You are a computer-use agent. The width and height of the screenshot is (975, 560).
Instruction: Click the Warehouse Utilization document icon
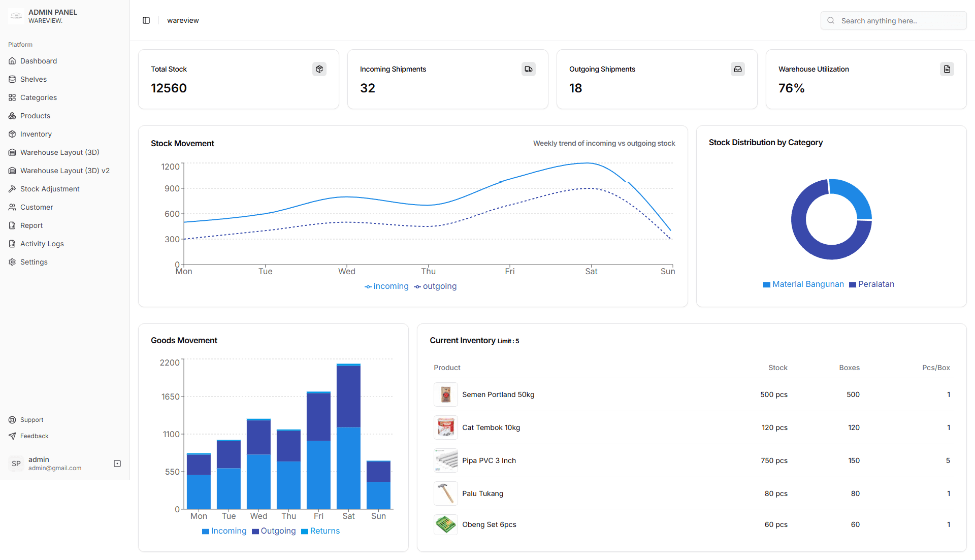(947, 69)
